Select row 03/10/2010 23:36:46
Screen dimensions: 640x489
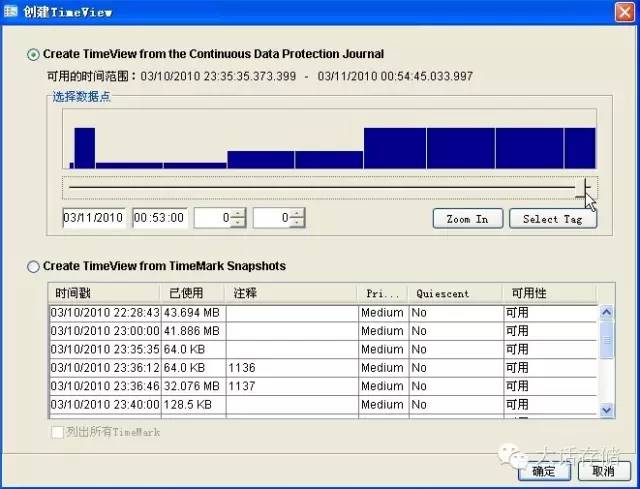pos(323,386)
